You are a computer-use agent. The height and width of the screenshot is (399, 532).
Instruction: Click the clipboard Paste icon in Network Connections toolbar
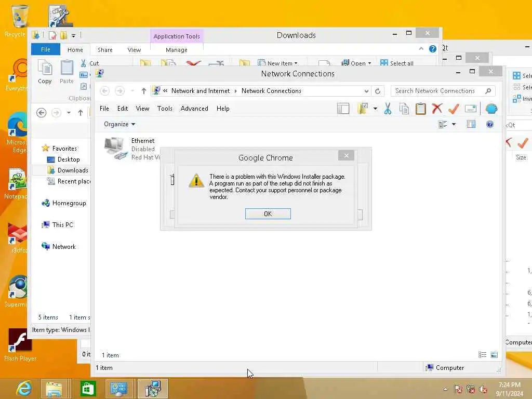tap(420, 109)
